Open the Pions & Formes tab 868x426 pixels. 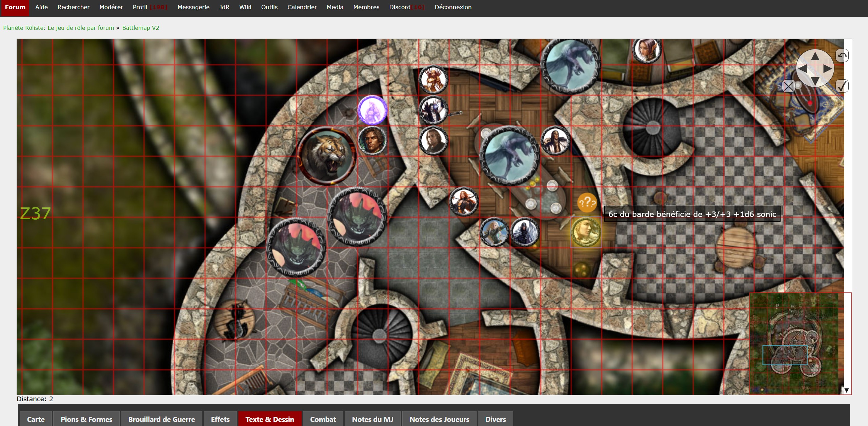pos(86,419)
